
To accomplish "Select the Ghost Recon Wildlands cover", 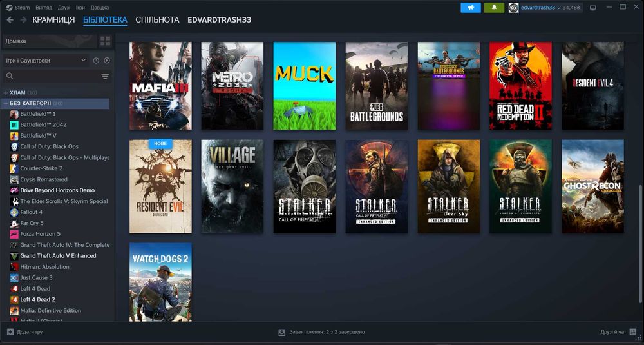I will [x=592, y=186].
